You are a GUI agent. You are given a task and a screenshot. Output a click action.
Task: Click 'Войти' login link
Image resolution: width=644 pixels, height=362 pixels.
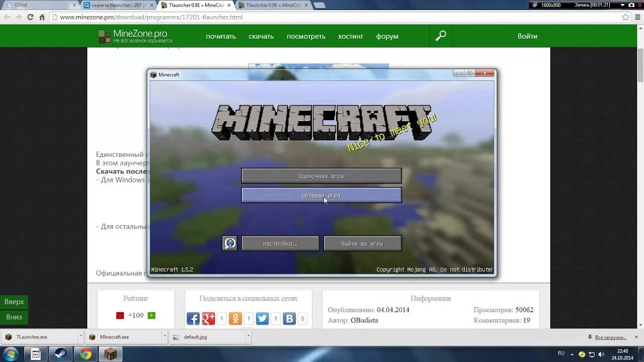(x=527, y=36)
